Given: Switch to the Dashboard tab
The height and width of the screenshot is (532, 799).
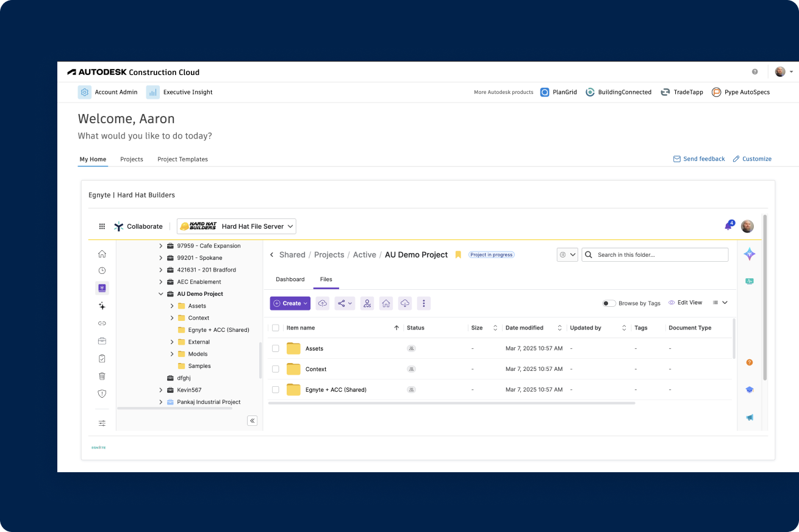Looking at the screenshot, I should pos(290,279).
